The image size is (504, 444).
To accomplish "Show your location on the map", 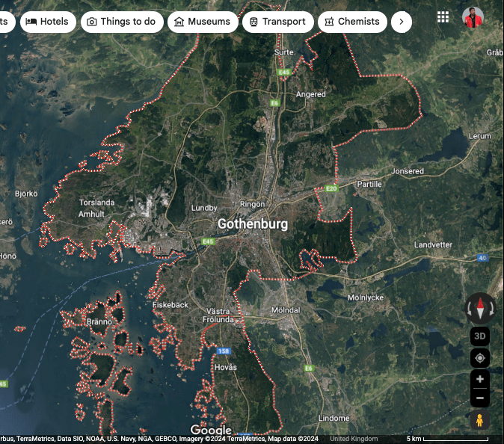I will (x=480, y=358).
